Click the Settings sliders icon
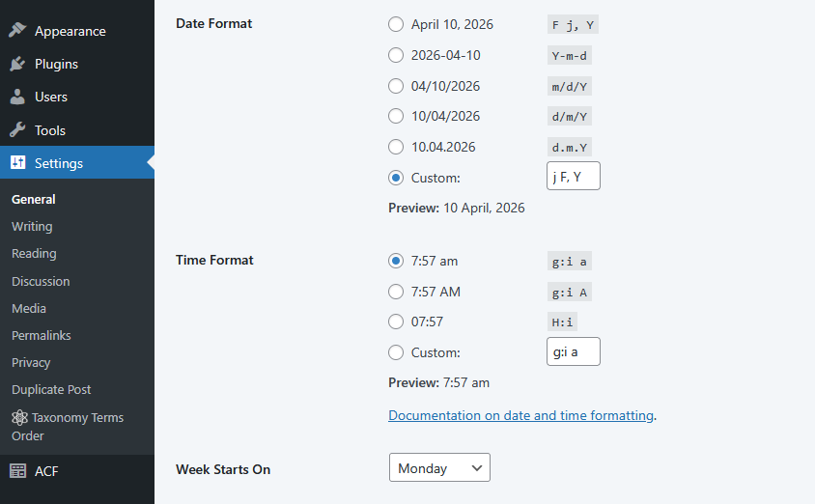This screenshot has height=504, width=815. (17, 163)
